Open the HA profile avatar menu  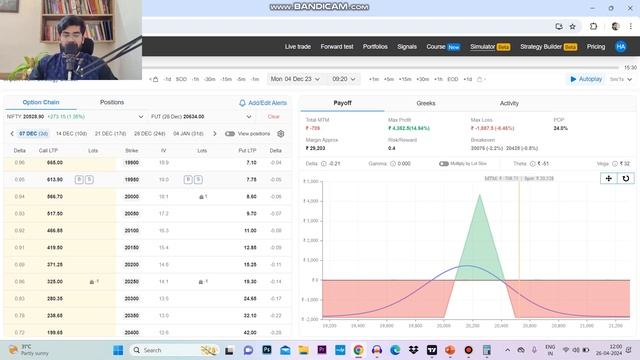620,47
